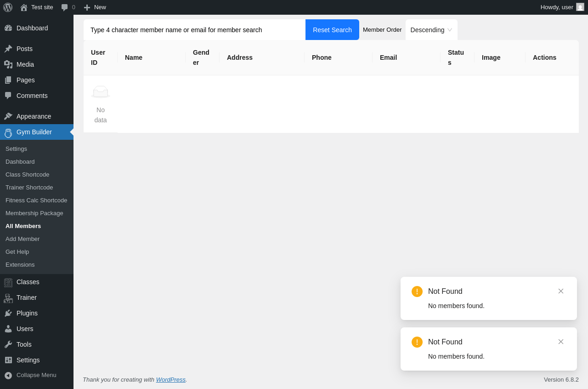Click the Name column header
Viewport: 588px width, 389px height.
[x=152, y=57]
